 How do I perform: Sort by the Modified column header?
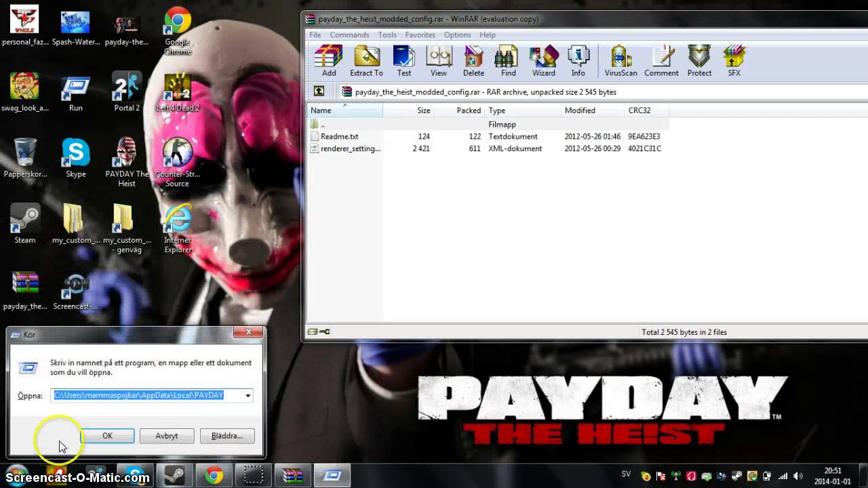click(593, 110)
